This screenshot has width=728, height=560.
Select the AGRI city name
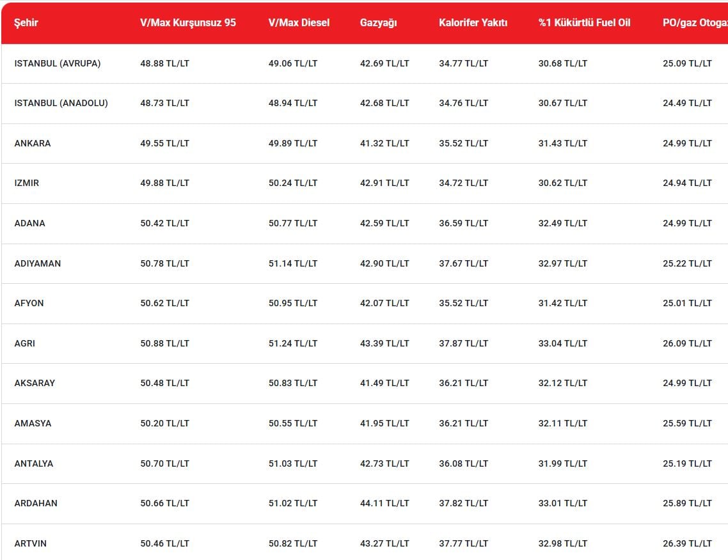24,343
